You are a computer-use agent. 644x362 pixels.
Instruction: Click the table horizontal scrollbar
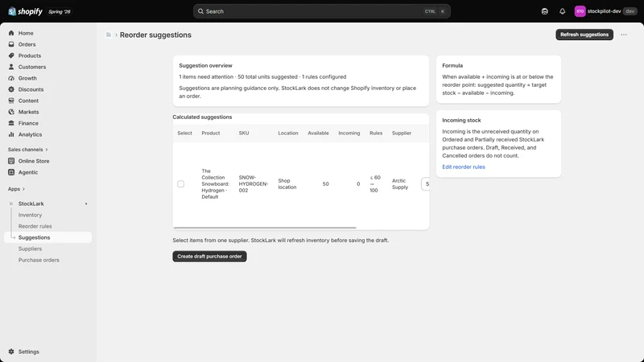(x=265, y=228)
